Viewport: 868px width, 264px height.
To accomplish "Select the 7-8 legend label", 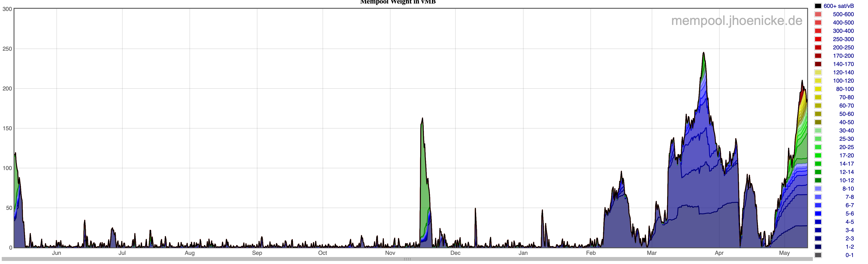I will click(x=849, y=197).
